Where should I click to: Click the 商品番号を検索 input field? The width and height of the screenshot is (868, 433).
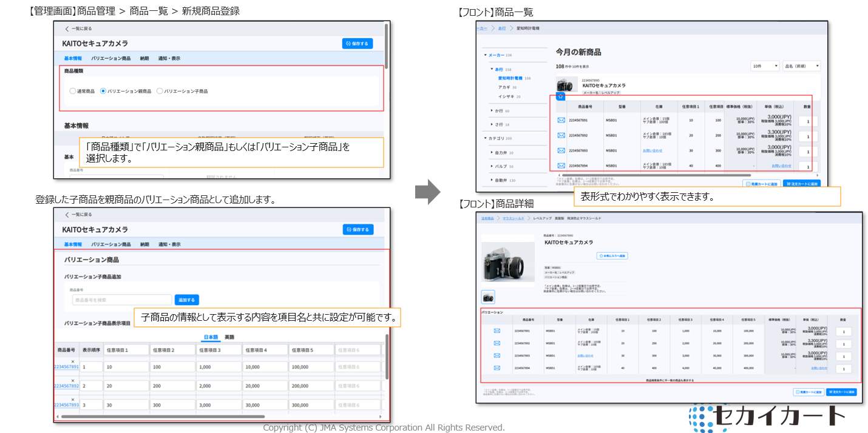click(121, 300)
